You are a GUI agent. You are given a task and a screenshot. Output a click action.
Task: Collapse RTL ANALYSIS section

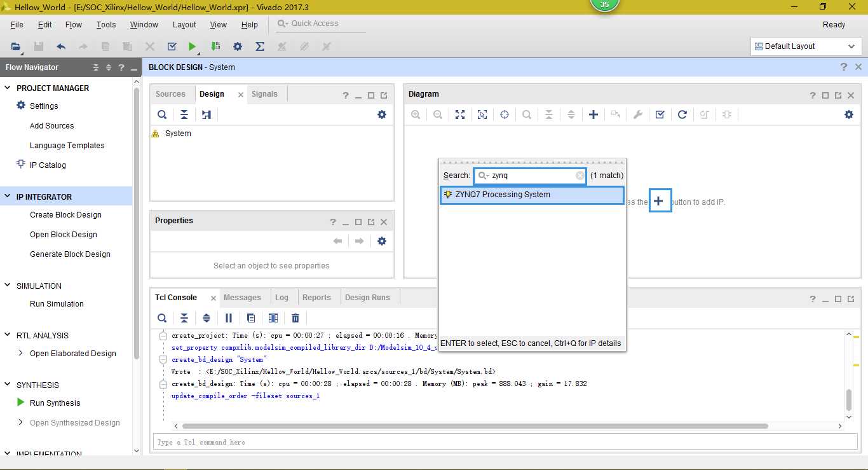(x=8, y=335)
